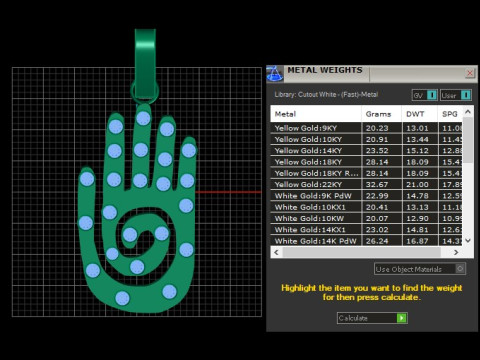Click the green arrow on Calculate
This screenshot has height=360, width=480.
coord(402,318)
